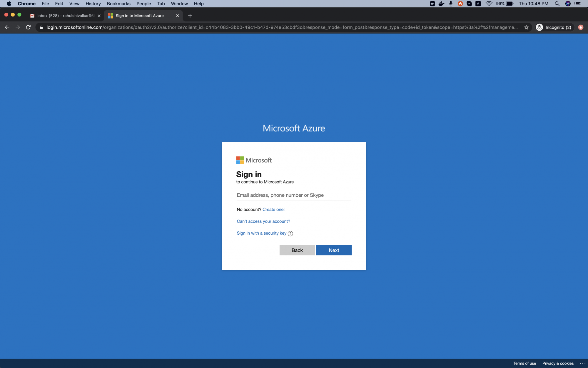588x368 pixels.
Task: Click the browser back arrow
Action: (7, 27)
